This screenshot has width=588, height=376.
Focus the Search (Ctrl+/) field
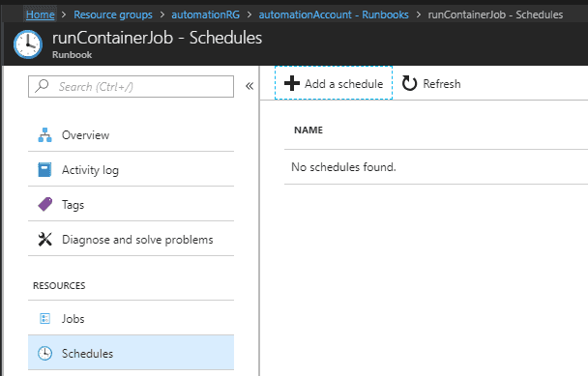[131, 87]
